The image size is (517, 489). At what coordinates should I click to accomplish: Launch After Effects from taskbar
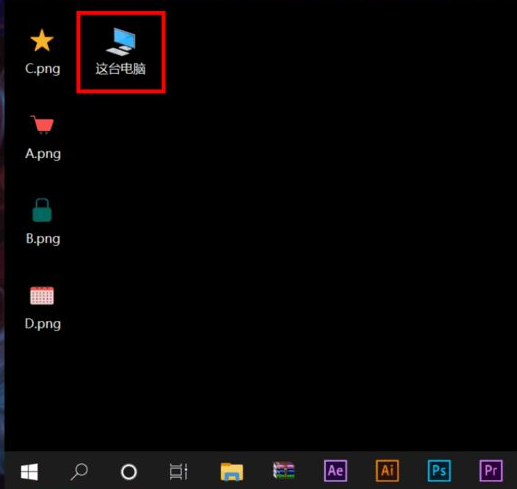tap(335, 471)
